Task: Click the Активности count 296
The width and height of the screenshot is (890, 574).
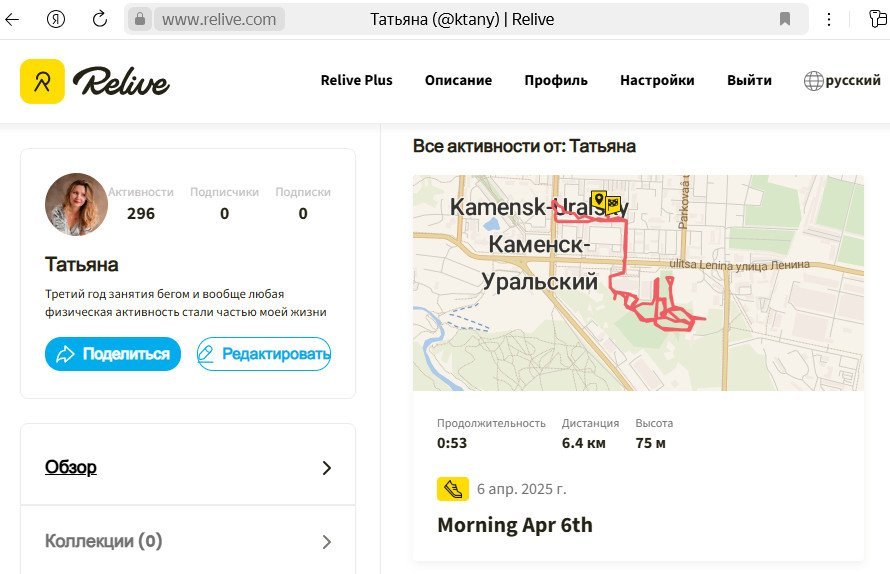Action: click(x=141, y=213)
